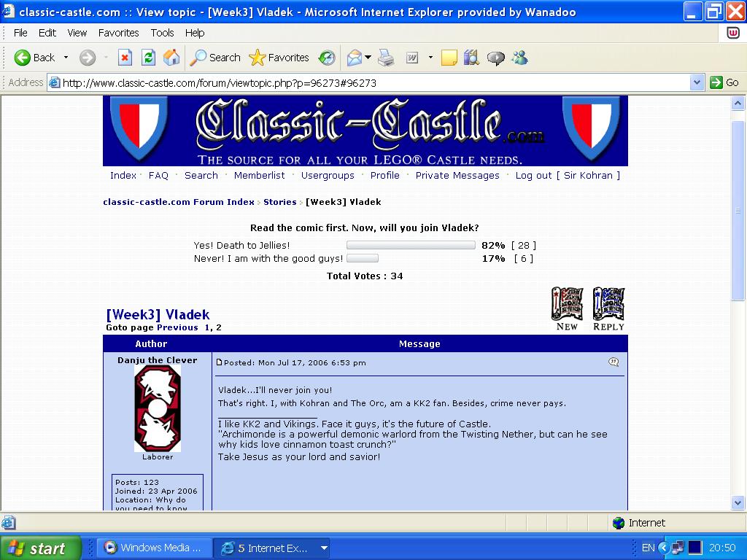
Task: Expand the address bar URL dropdown
Action: 697,82
